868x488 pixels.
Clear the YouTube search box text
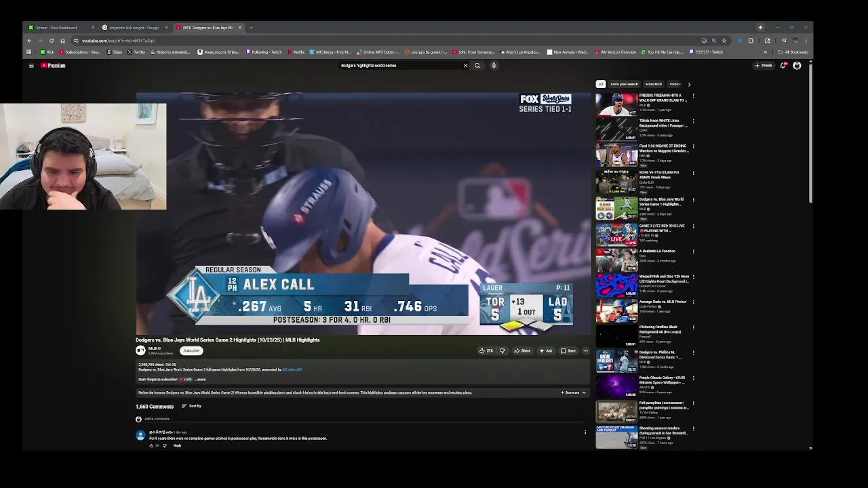point(465,66)
